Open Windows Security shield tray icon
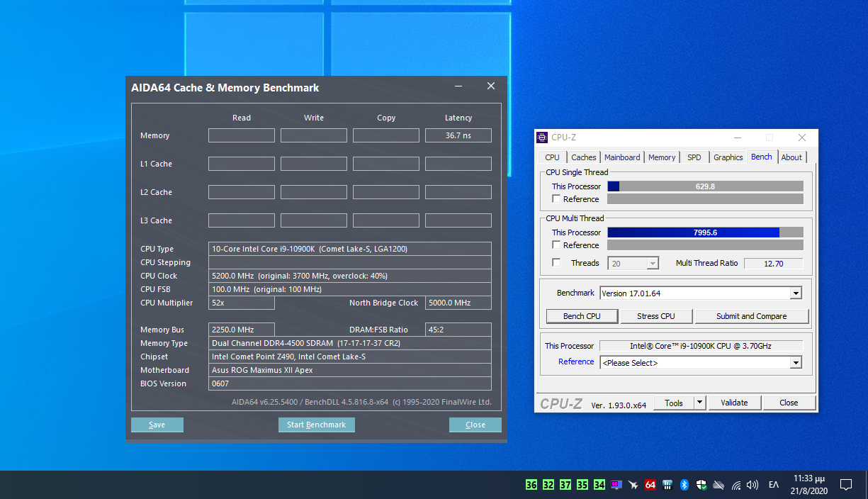 pyautogui.click(x=701, y=485)
